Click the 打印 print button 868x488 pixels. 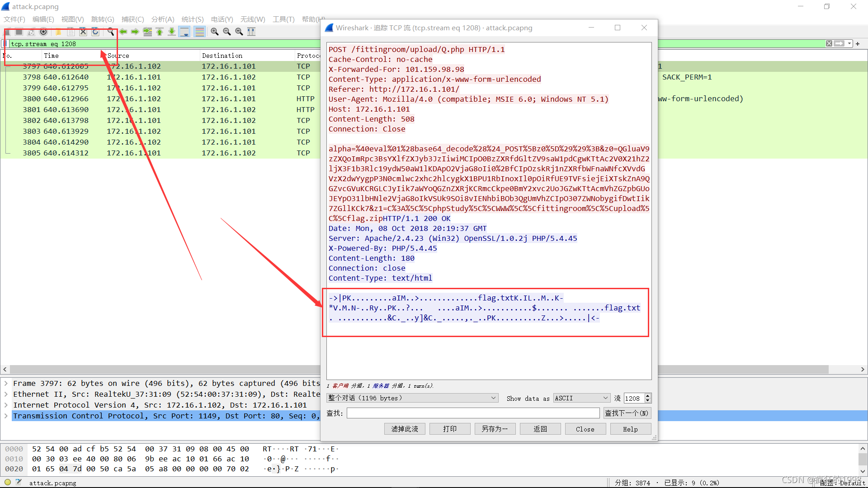coord(450,429)
